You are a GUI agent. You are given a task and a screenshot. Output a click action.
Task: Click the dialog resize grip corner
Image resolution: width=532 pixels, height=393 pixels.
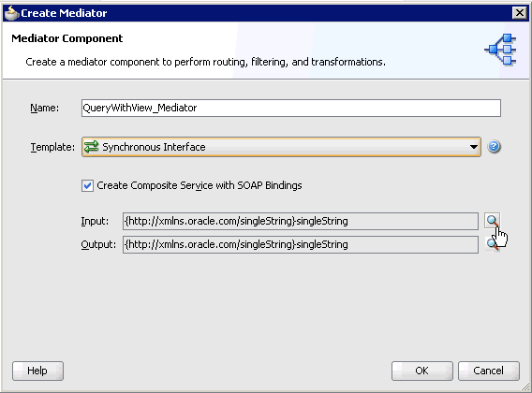pos(525,386)
